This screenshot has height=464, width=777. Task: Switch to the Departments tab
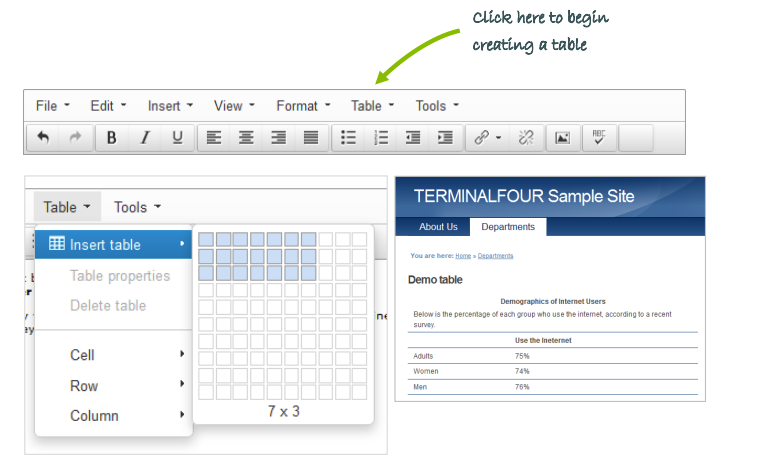click(507, 227)
